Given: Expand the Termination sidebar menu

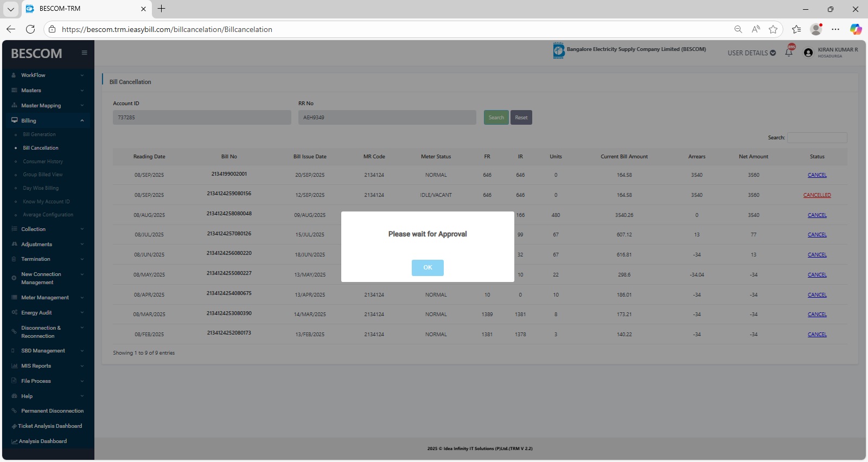Looking at the screenshot, I should 48,259.
